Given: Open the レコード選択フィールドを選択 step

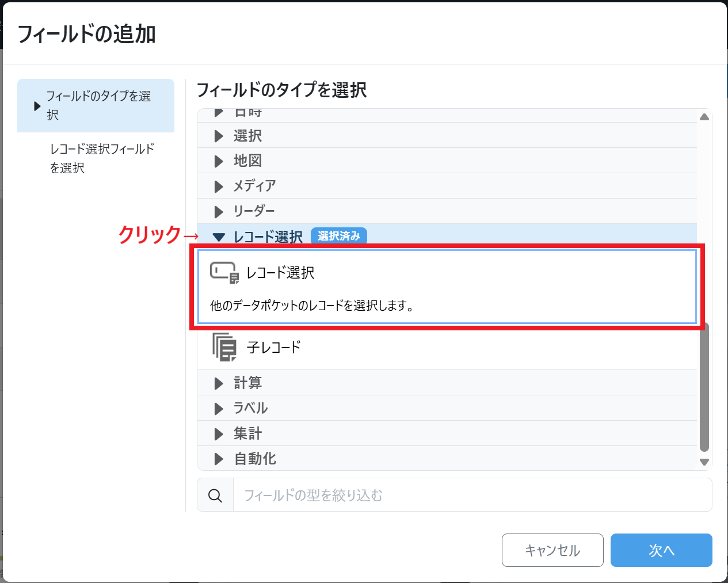Looking at the screenshot, I should tap(101, 158).
